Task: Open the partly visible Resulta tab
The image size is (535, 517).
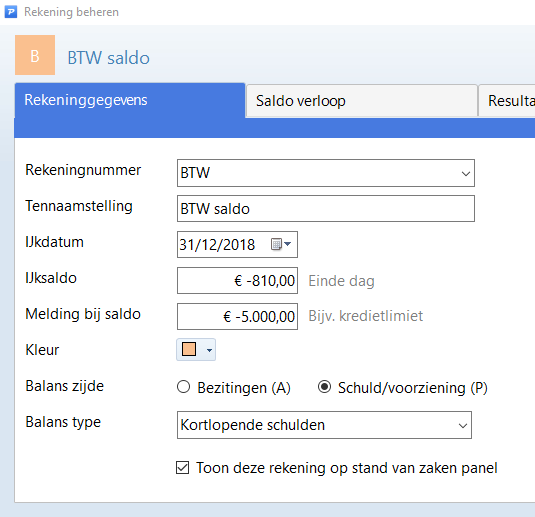Action: tap(507, 101)
